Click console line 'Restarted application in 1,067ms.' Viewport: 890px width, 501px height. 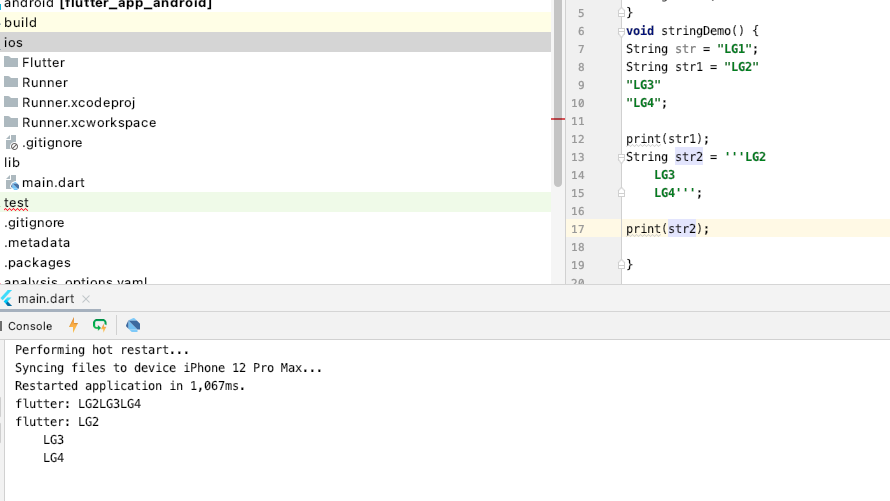click(130, 386)
